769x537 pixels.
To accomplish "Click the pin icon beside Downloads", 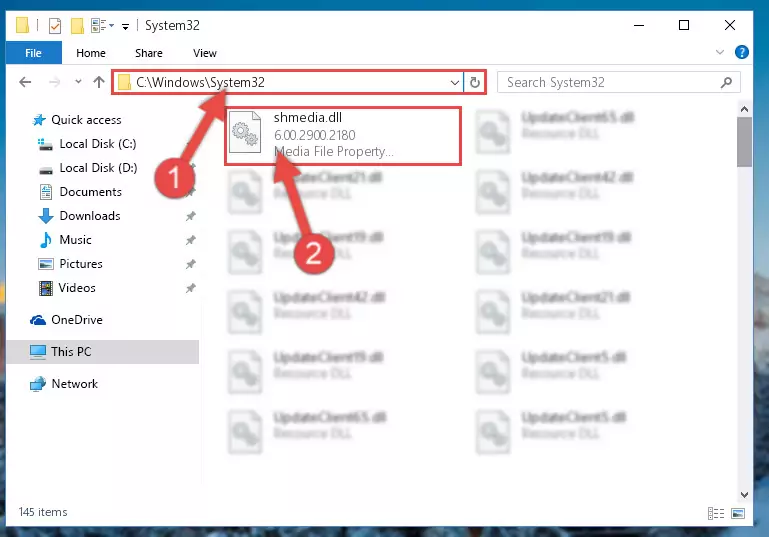I will click(x=190, y=216).
